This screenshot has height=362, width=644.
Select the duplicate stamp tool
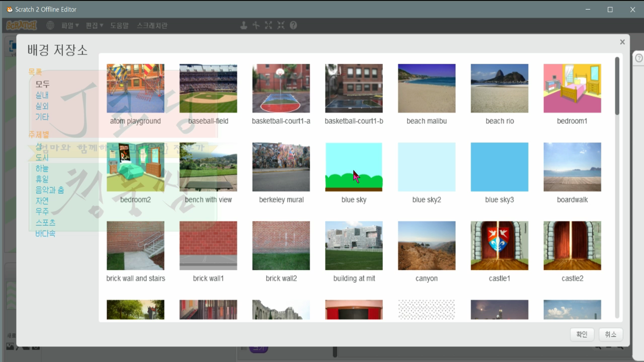coord(244,25)
